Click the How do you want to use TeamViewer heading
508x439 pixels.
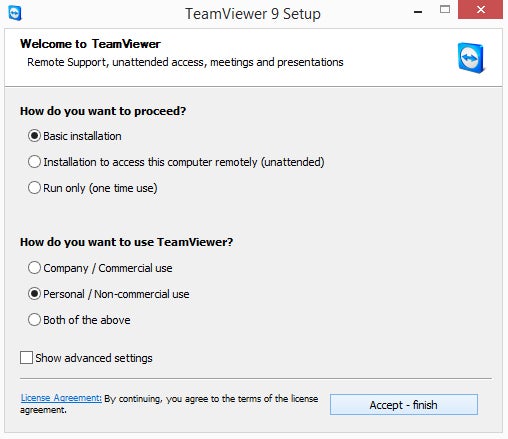click(126, 242)
